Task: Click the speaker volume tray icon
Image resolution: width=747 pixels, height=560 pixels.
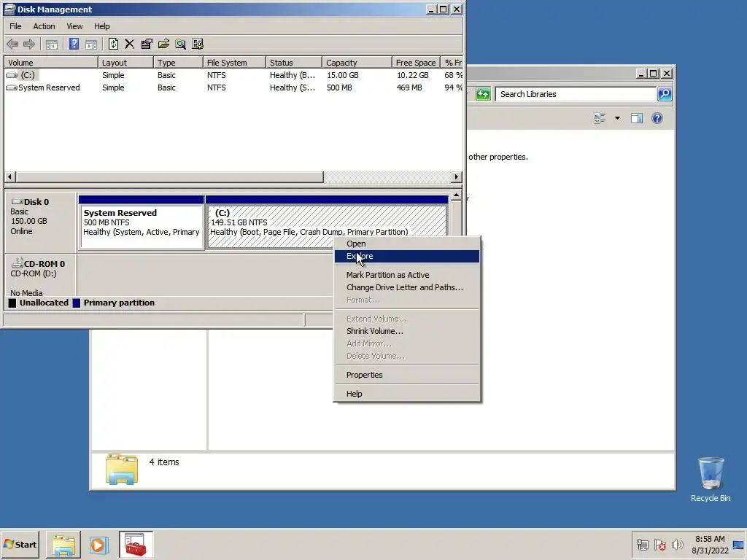Action: 677,544
